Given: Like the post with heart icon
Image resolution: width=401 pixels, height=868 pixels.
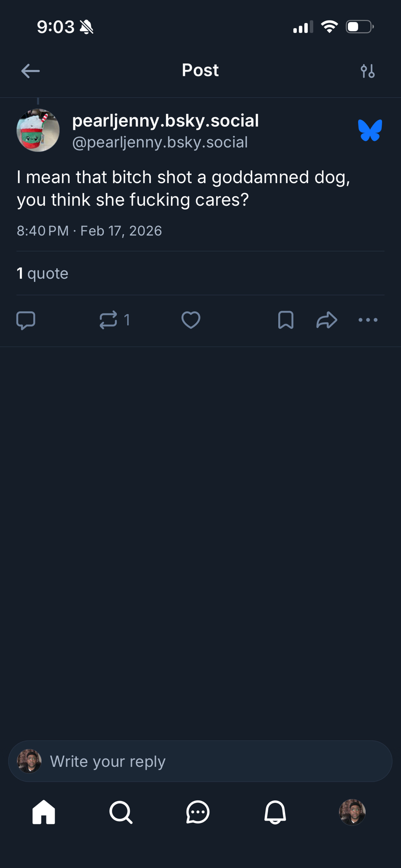Looking at the screenshot, I should pos(191,320).
